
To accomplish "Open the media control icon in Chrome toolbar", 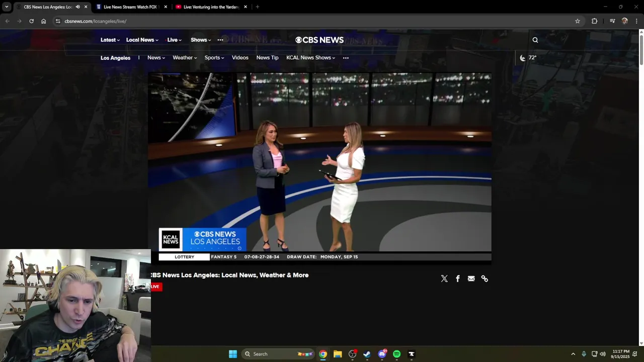I will 612,21.
